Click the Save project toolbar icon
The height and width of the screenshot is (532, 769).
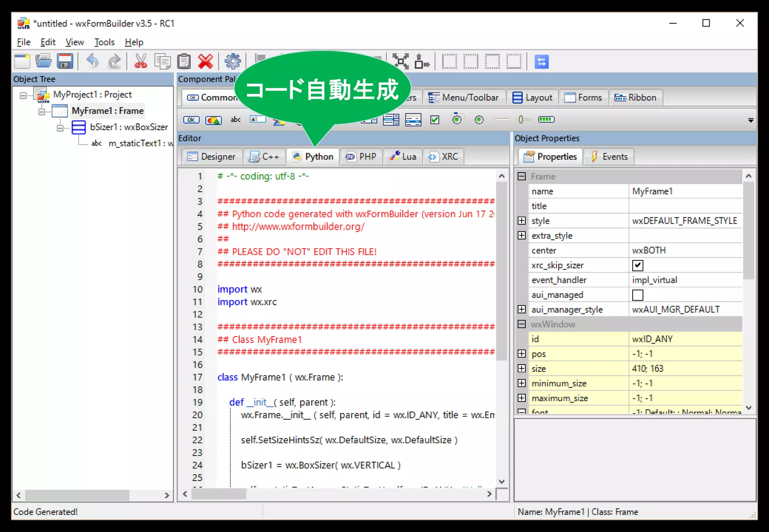click(x=65, y=62)
